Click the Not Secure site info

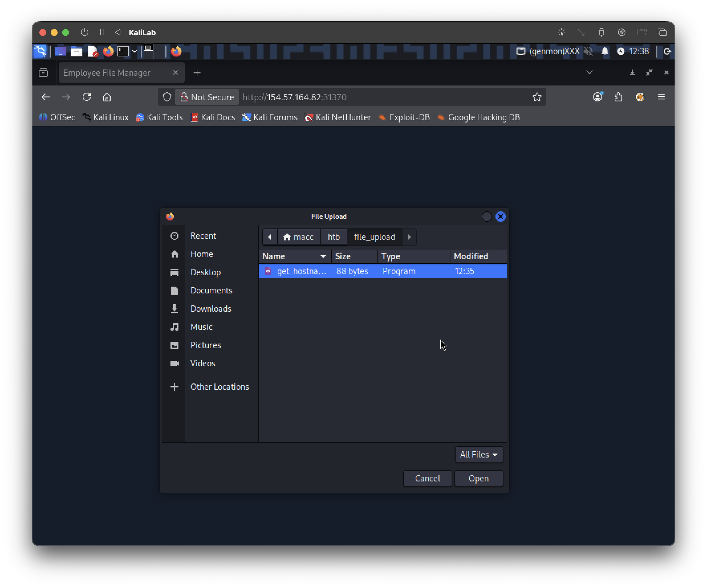click(207, 97)
